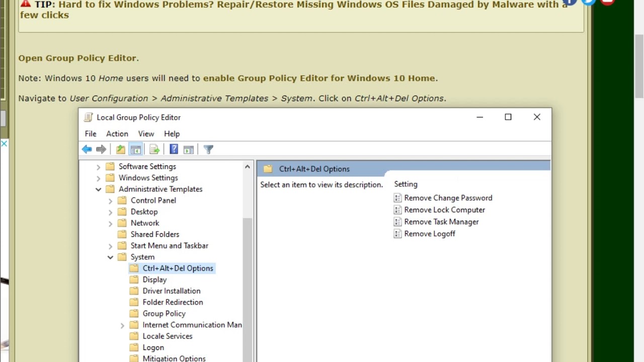Click Remove Change Password policy icon
This screenshot has height=362, width=644.
[397, 198]
